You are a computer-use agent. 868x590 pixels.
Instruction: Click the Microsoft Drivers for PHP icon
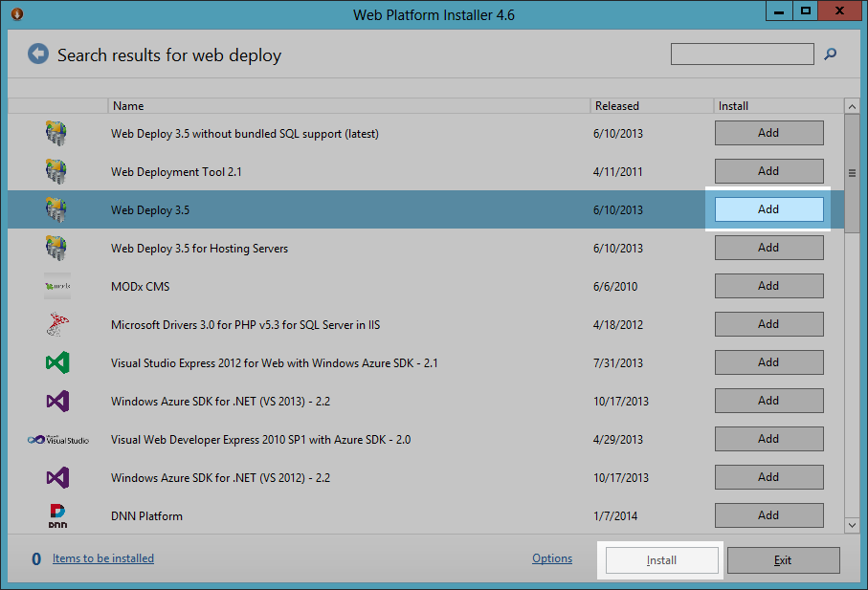pyautogui.click(x=57, y=324)
